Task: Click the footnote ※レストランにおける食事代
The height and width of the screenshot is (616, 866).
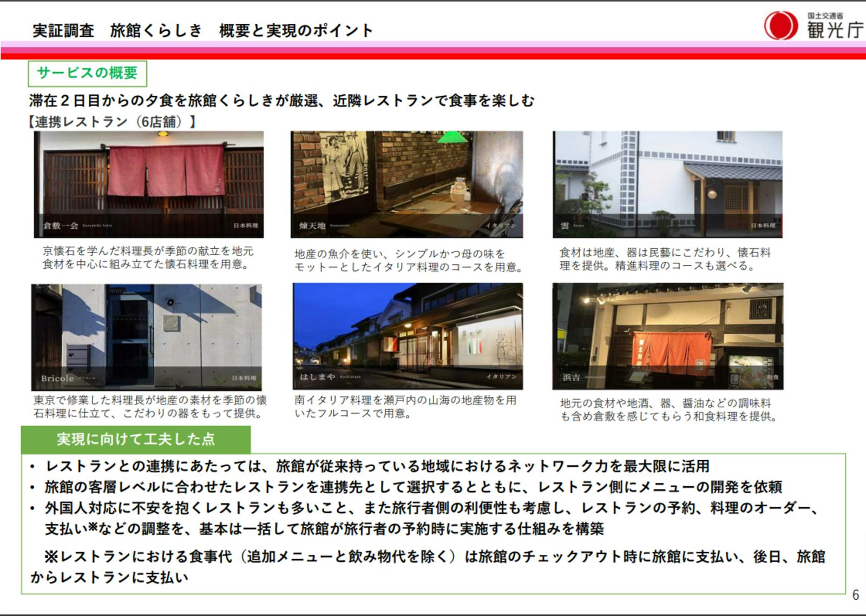Action: point(428,567)
